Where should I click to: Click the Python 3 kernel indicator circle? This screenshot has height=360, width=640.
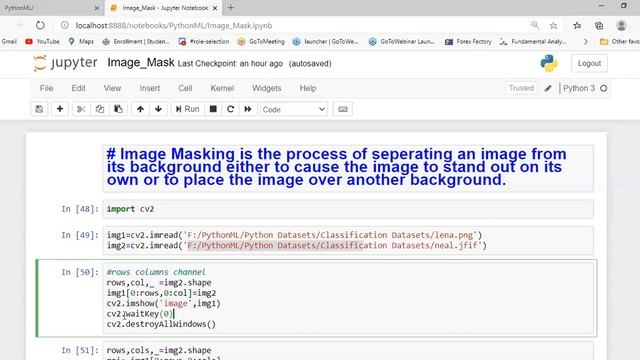tap(604, 88)
